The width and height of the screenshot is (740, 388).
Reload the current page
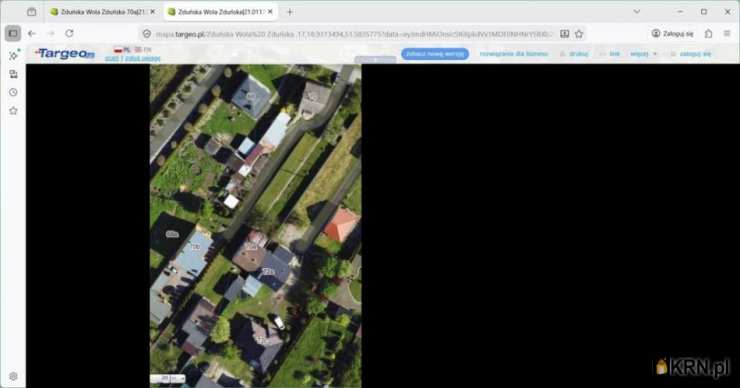[x=69, y=34]
